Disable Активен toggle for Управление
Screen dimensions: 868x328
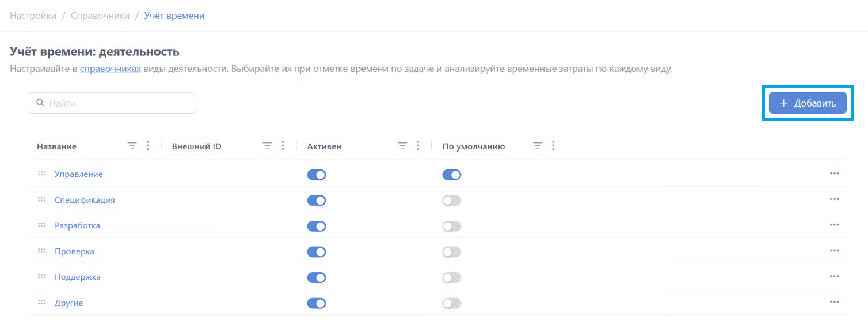click(x=317, y=175)
